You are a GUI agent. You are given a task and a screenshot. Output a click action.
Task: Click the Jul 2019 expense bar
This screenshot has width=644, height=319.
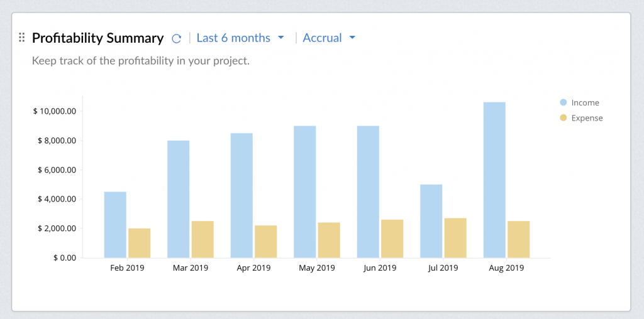click(455, 238)
